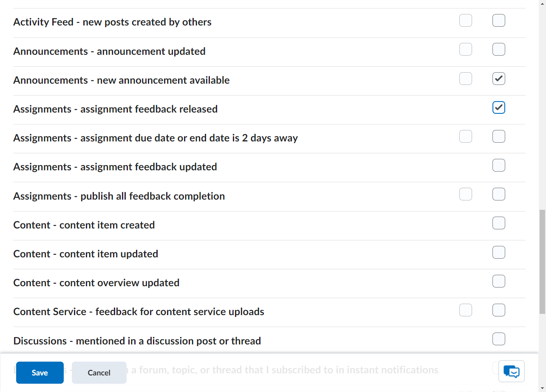Toggle Activity Feed new posts left checkbox

(x=466, y=20)
